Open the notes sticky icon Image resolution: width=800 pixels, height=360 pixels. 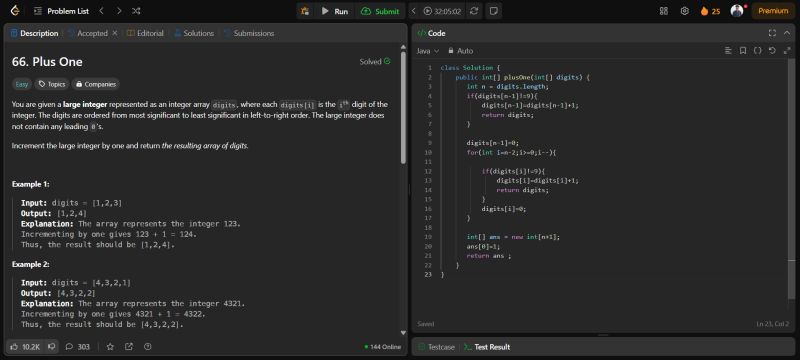pyautogui.click(x=493, y=11)
